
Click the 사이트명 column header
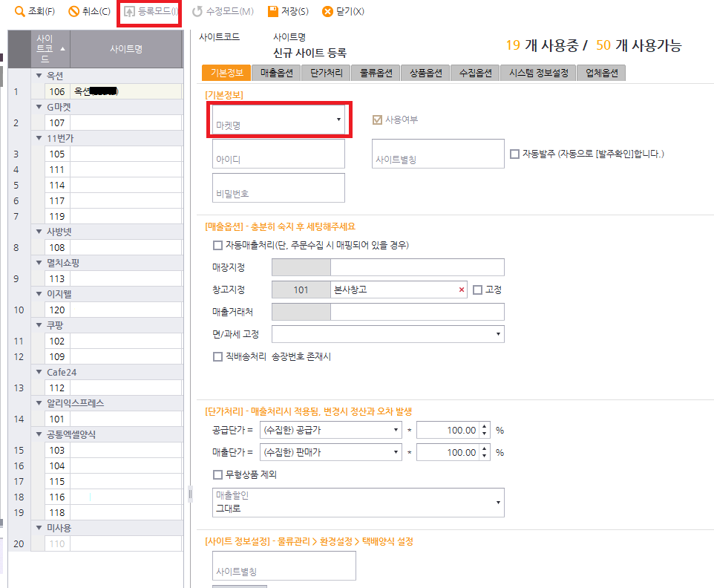126,49
